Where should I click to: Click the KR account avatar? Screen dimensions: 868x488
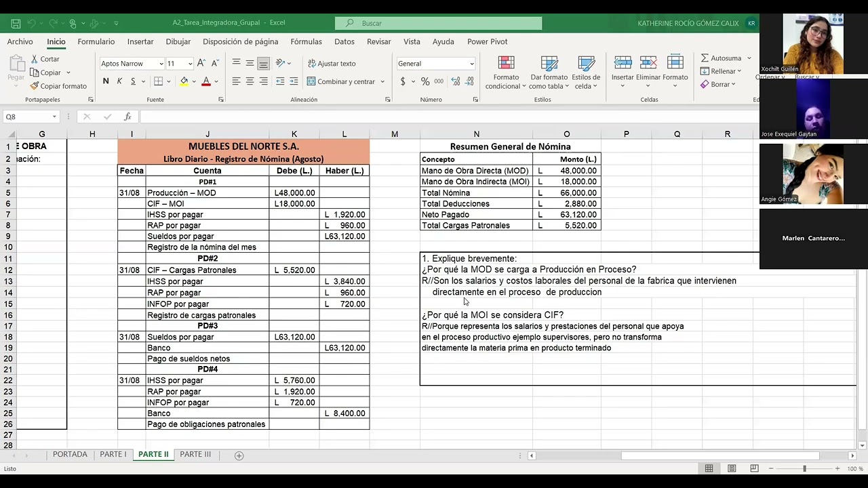[751, 23]
